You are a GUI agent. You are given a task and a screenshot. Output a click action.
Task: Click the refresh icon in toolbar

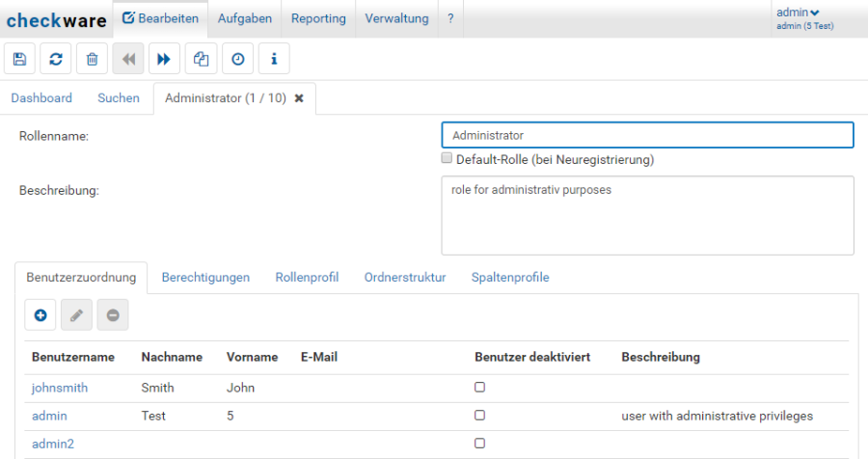point(56,59)
